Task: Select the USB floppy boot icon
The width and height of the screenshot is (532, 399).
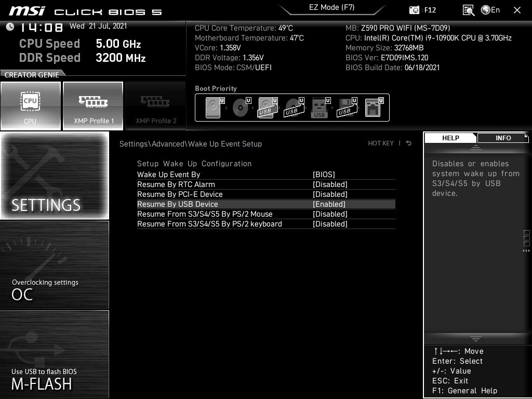Action: (x=347, y=108)
